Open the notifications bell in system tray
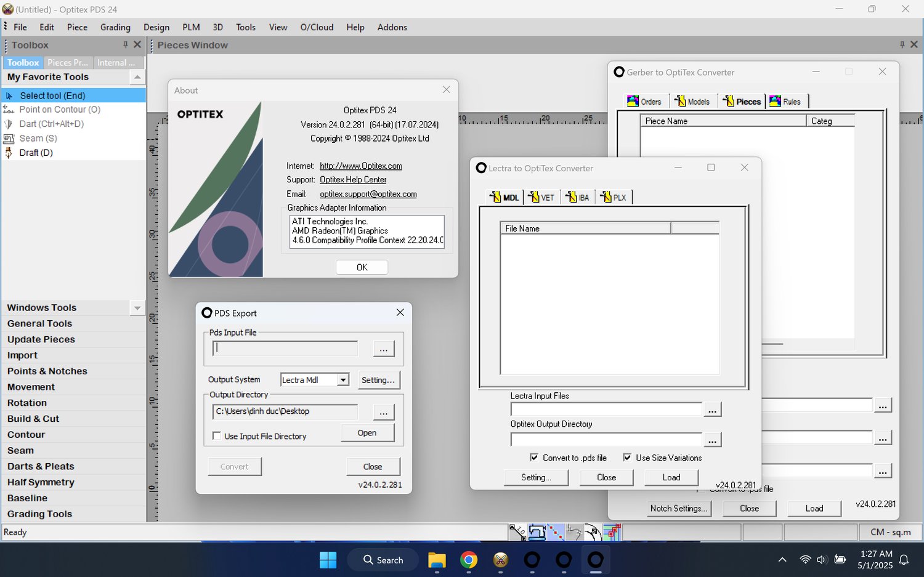Screen dimensions: 924x577 coord(904,560)
